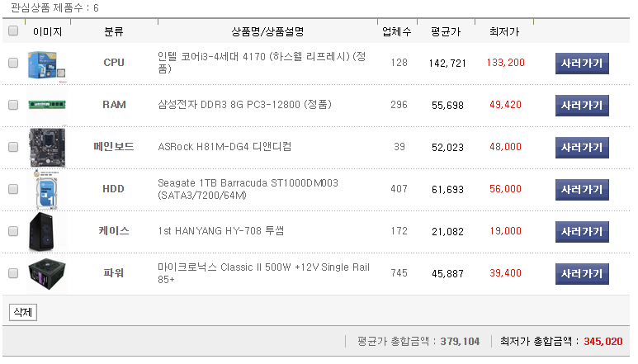The width and height of the screenshot is (638, 364).
Task: Select the 파워 row checkbox
Action: pos(12,273)
